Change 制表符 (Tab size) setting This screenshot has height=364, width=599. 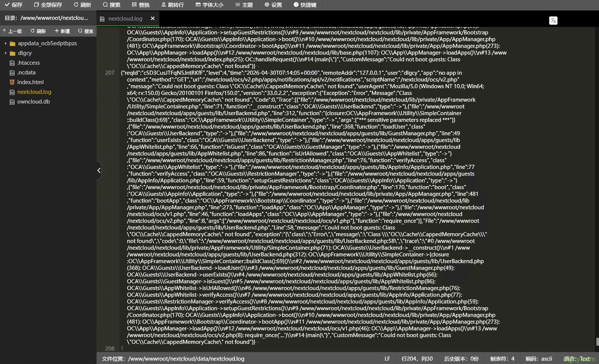502,359
